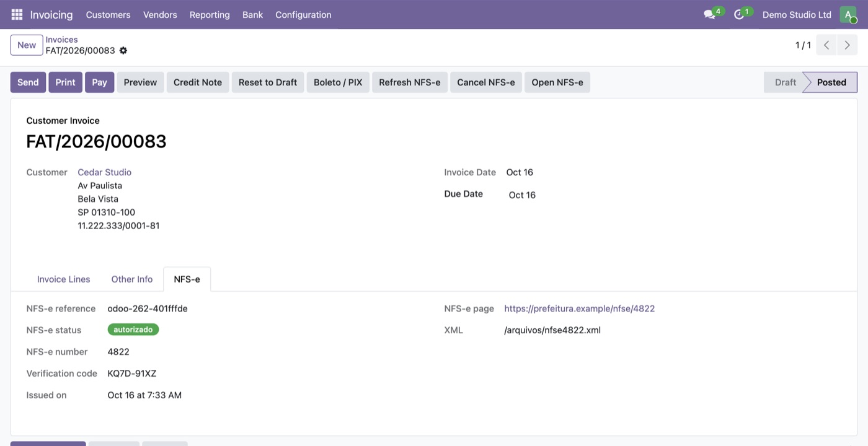Image resolution: width=868 pixels, height=446 pixels.
Task: Select the NFS-e tab
Action: [x=187, y=279]
